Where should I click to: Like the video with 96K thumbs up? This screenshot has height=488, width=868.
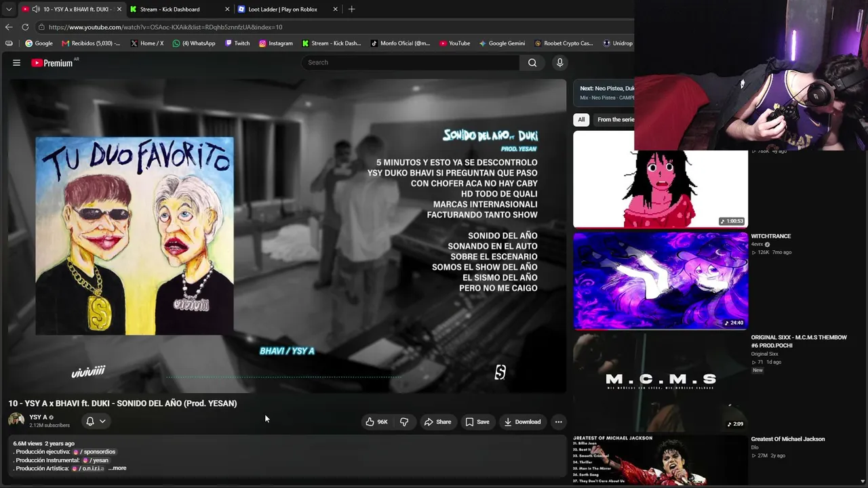pyautogui.click(x=376, y=422)
